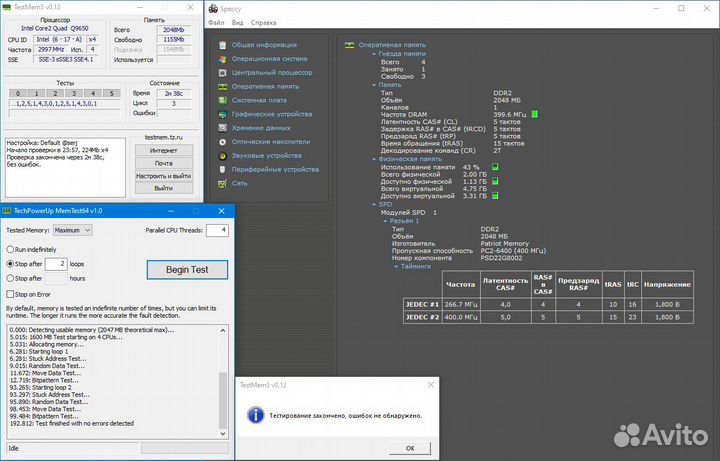Screen dimensions: 720x461
Task: Click the Сеть network icon
Action: pyautogui.click(x=223, y=183)
